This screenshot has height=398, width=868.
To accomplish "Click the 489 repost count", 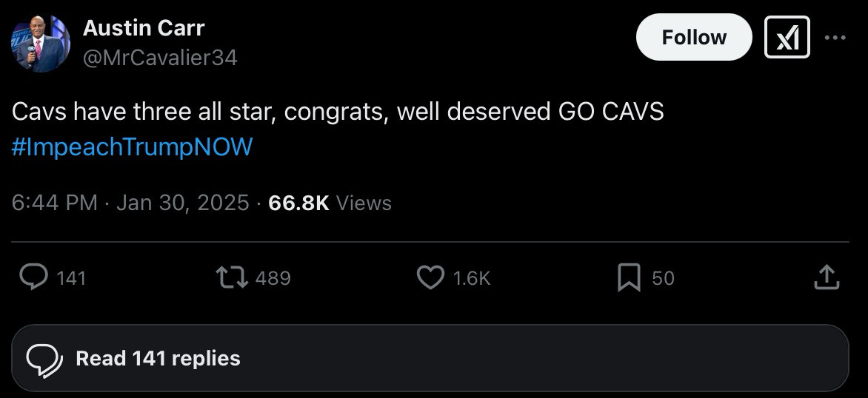I will (273, 278).
